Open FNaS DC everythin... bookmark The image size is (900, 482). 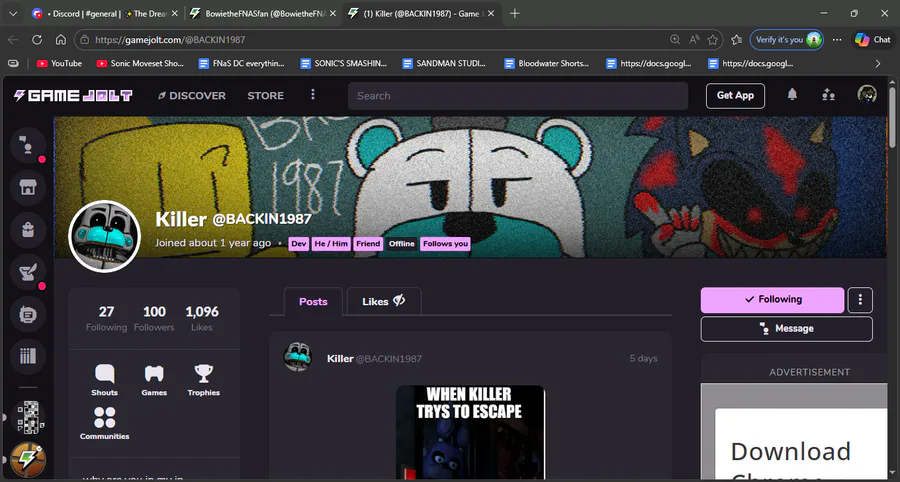tap(242, 64)
